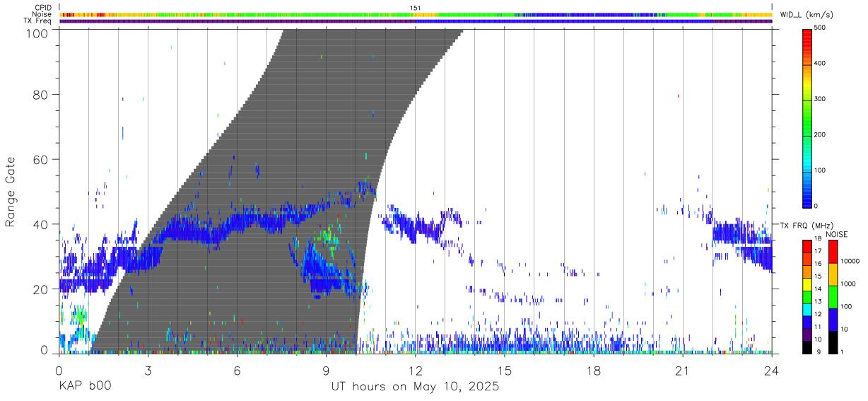Click y-axis tick label 80

[x=40, y=95]
